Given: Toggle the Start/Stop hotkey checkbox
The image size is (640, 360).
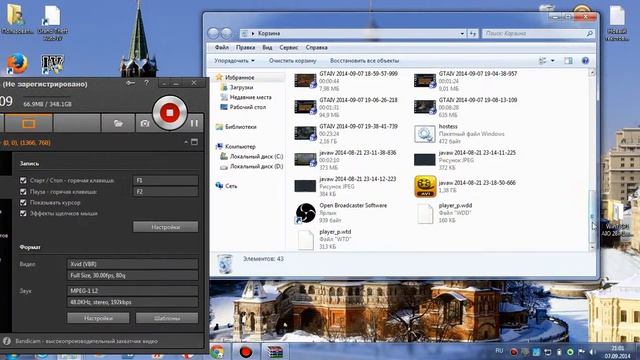Looking at the screenshot, I should pos(23,180).
